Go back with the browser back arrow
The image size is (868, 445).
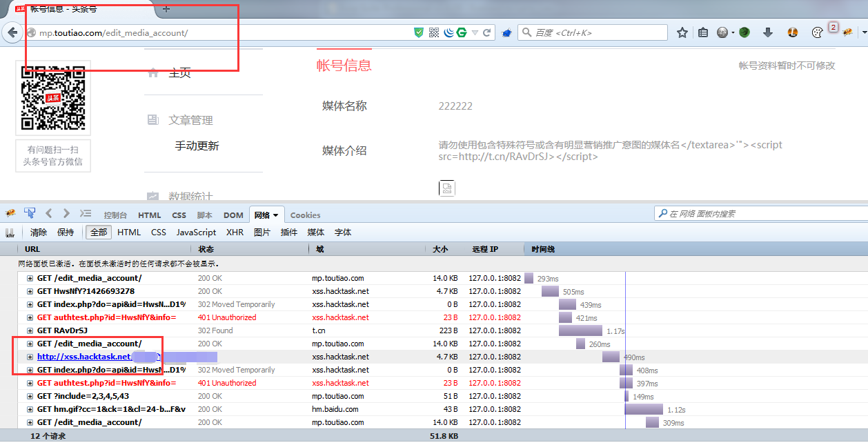pos(12,32)
